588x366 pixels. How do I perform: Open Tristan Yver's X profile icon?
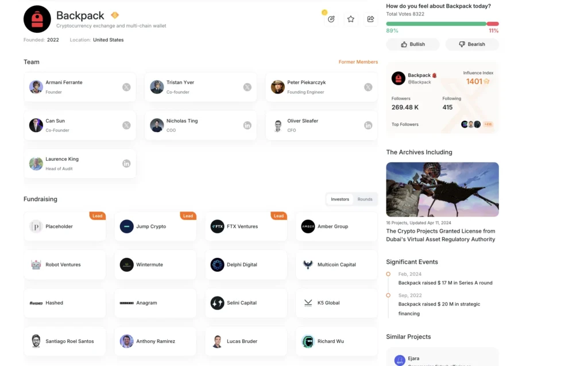click(x=247, y=87)
